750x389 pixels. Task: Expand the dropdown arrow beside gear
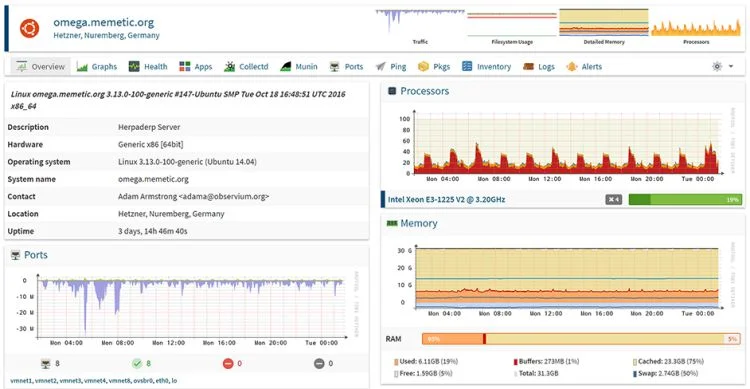point(731,67)
